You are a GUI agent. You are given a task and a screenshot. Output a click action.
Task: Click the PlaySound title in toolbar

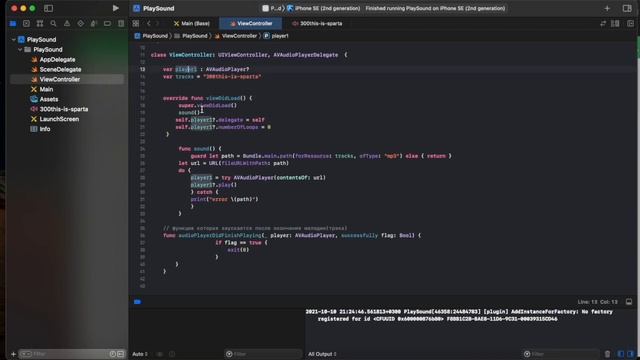click(158, 8)
